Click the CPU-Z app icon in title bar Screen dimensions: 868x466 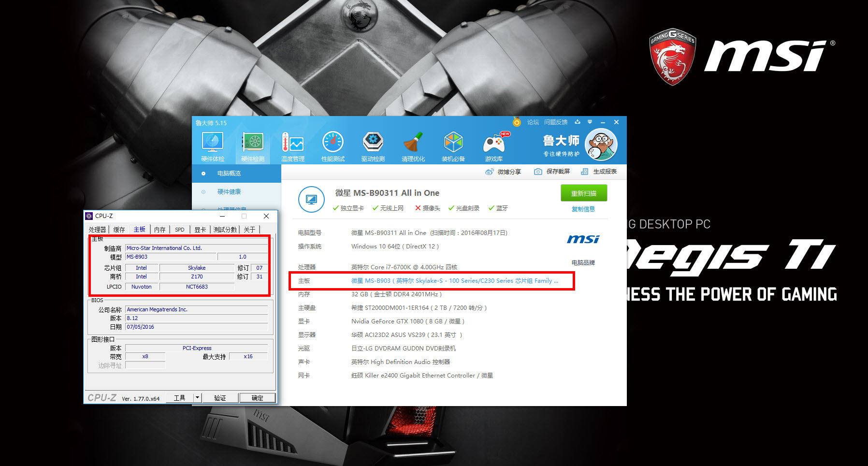(x=89, y=216)
